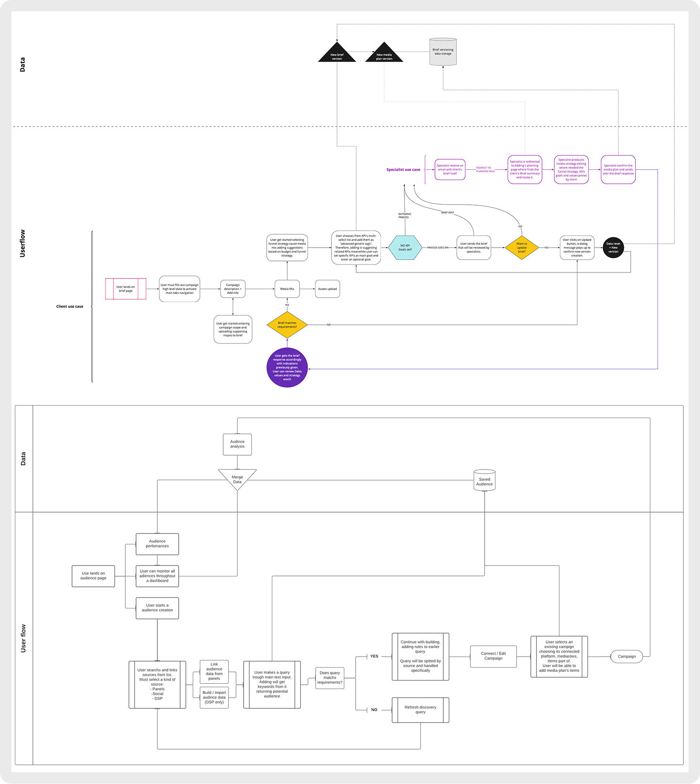Select the 'Want to update brief?' diamond
Image resolution: width=700 pixels, height=784 pixels.
pyautogui.click(x=522, y=248)
